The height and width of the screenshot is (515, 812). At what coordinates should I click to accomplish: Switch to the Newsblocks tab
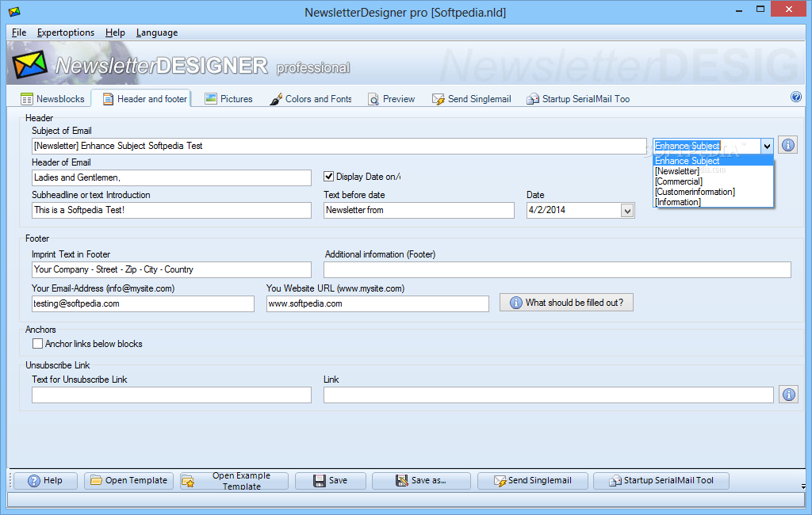click(x=52, y=99)
